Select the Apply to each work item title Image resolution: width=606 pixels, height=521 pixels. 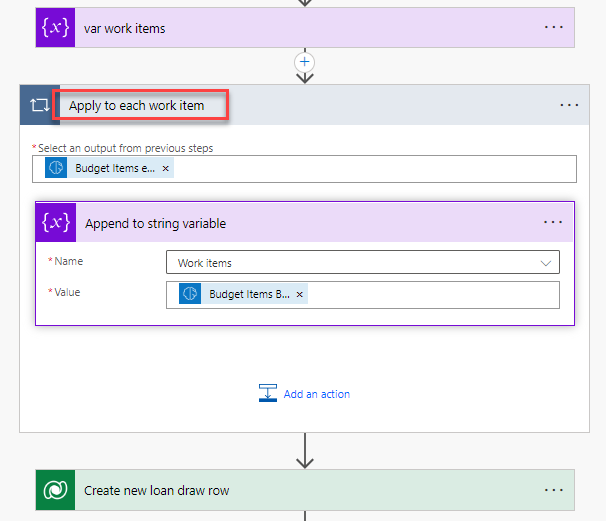click(x=137, y=105)
